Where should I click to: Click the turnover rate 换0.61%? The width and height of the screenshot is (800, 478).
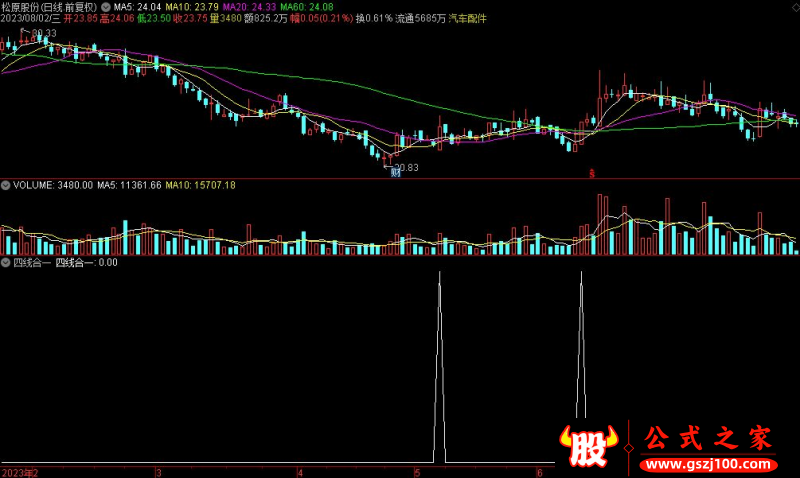pos(374,19)
